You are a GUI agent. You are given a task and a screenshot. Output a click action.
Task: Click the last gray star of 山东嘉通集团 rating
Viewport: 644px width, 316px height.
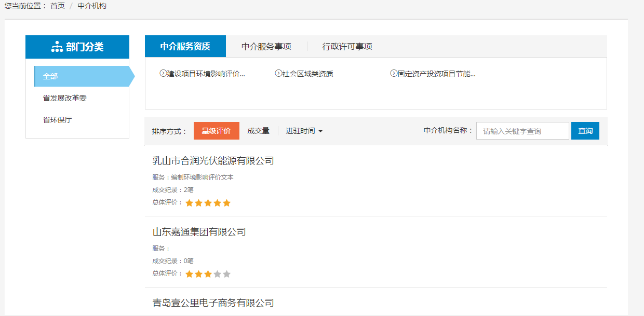(x=226, y=274)
